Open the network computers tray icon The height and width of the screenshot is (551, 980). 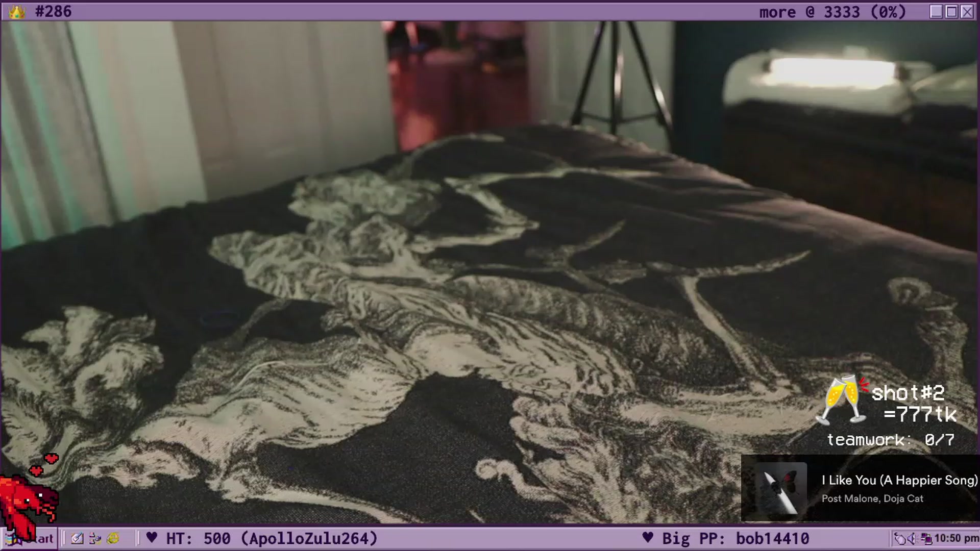[x=926, y=539]
